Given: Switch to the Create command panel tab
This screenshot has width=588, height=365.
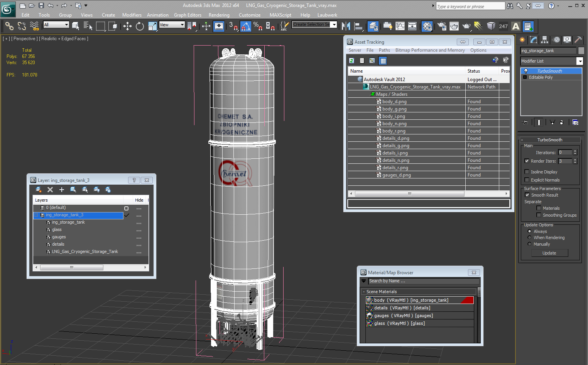Looking at the screenshot, I should [522, 39].
